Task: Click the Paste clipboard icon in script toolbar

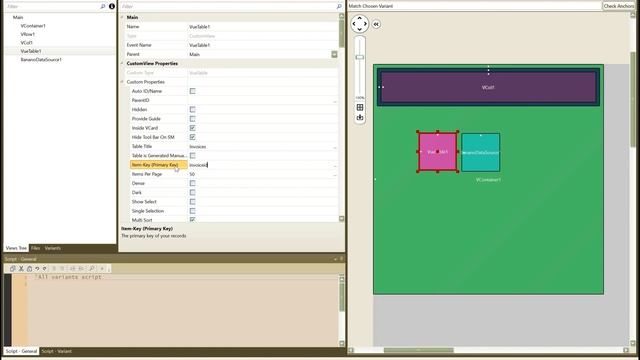Action: tap(29, 269)
